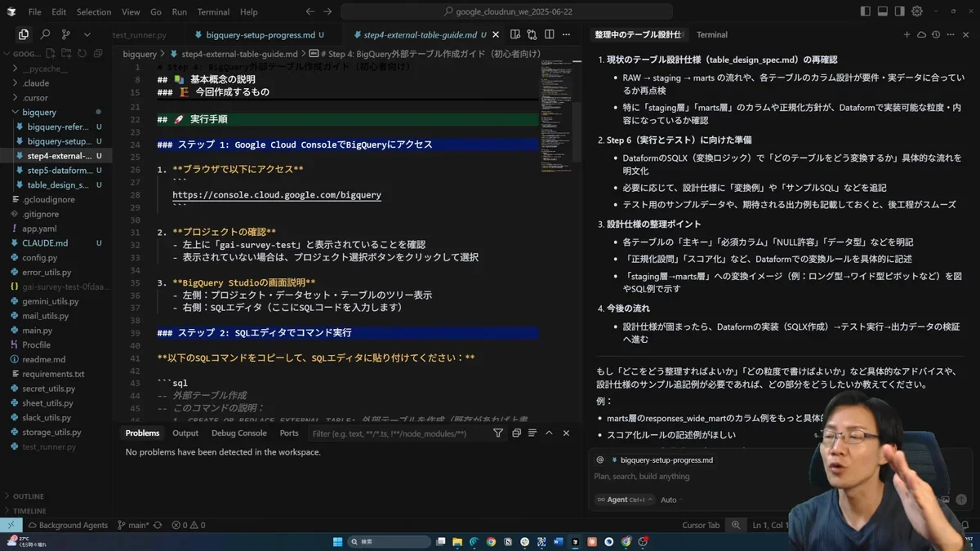This screenshot has width=980, height=551.
Task: Click the Problems filter input field
Action: point(399,433)
